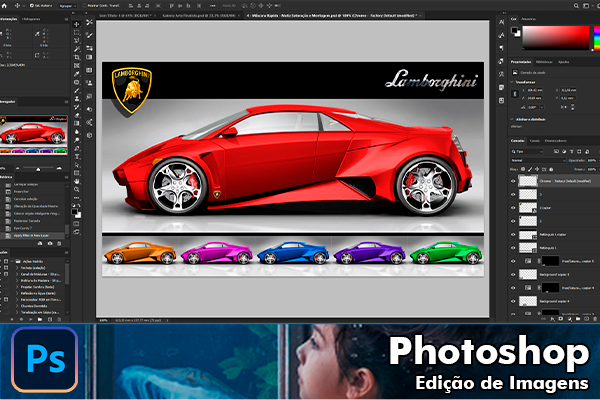Click the trash icon in Layers panel
Screen dimensions: 600x400
[x=595, y=318]
